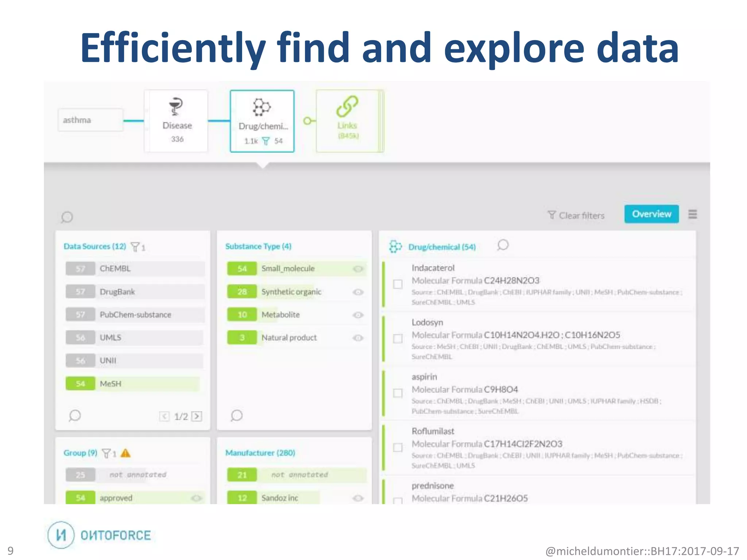Click the filter icon next to Group (9)
747x560 pixels.
[x=106, y=454]
